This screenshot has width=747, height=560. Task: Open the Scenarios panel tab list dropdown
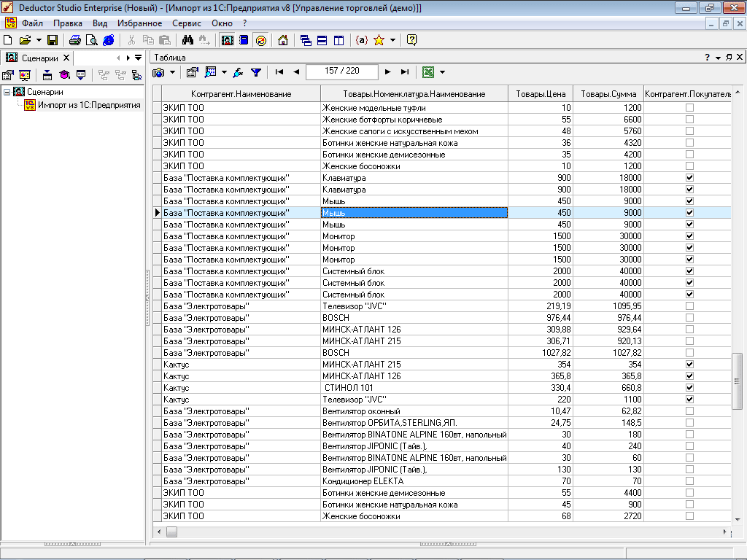click(x=138, y=58)
